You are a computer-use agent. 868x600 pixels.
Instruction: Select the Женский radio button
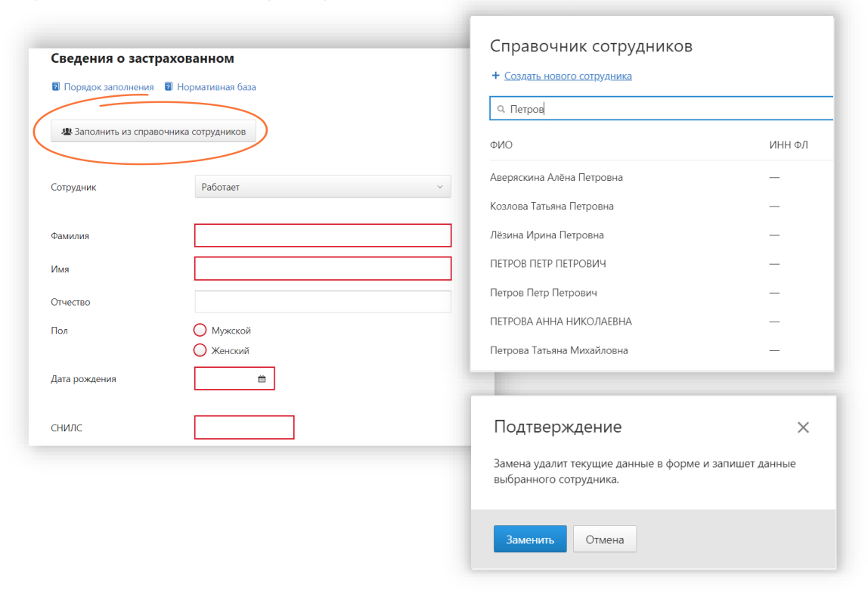[200, 350]
